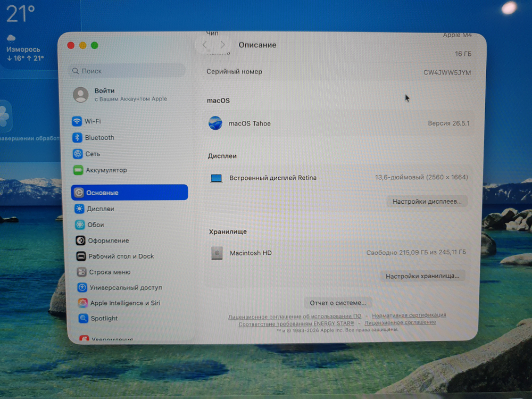
Task: Click the macOS Tahoe icon
Action: coord(215,123)
